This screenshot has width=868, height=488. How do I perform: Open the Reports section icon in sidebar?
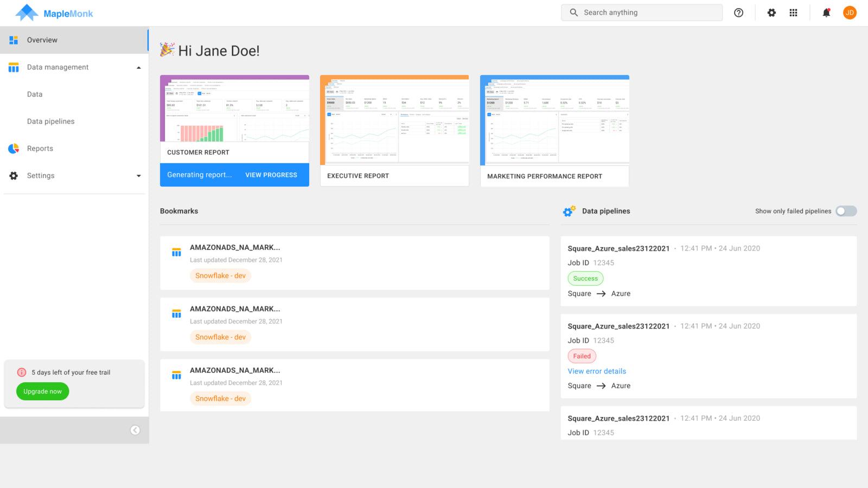(13, 148)
